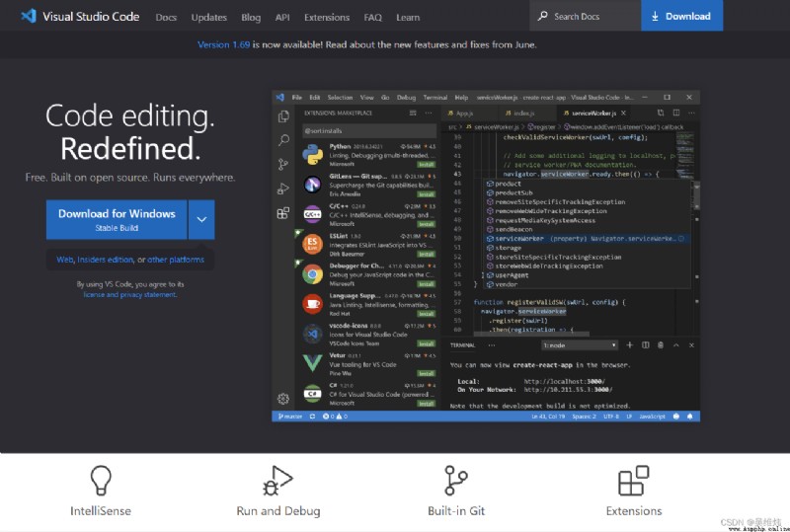
Task: Click the Python extension logo
Action: (x=312, y=155)
